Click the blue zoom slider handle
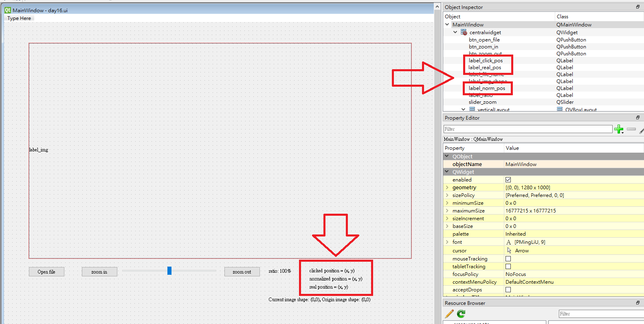 [x=169, y=271]
